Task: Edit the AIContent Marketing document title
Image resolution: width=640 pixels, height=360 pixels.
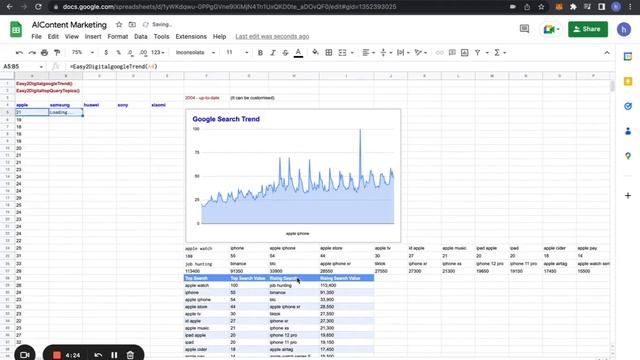Action: (69, 25)
